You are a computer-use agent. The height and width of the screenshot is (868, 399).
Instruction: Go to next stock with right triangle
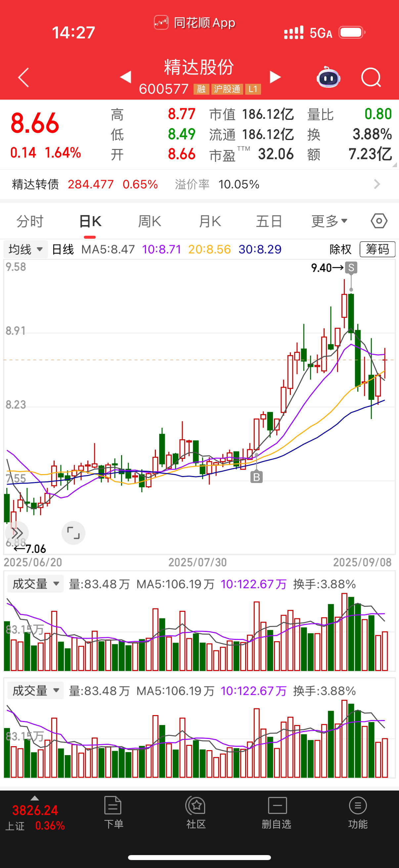(x=275, y=77)
